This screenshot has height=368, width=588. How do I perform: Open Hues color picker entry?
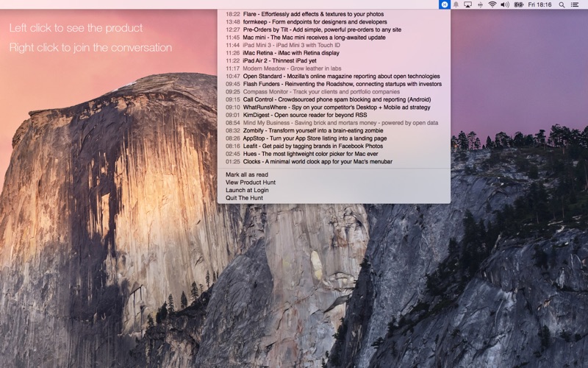coord(334,154)
